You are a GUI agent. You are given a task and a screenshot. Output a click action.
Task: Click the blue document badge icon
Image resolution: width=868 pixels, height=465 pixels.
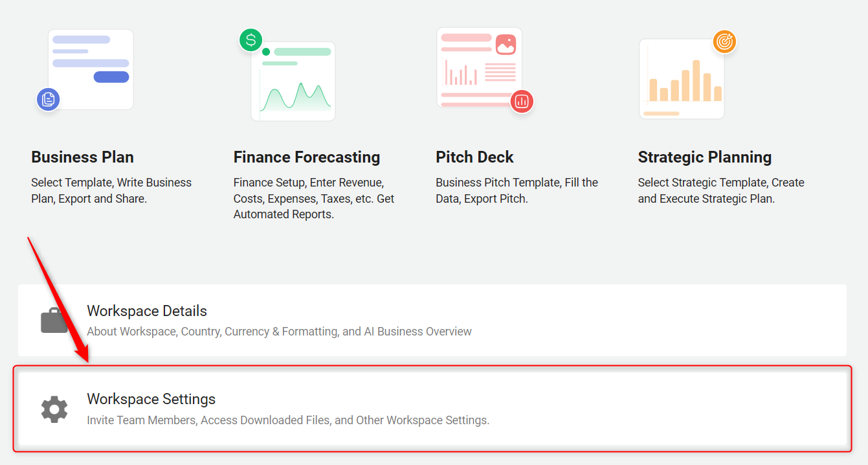click(48, 100)
